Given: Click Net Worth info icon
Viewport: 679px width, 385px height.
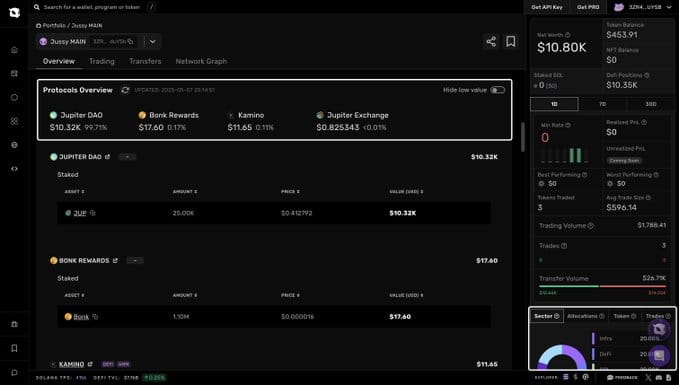Looking at the screenshot, I should coord(567,35).
